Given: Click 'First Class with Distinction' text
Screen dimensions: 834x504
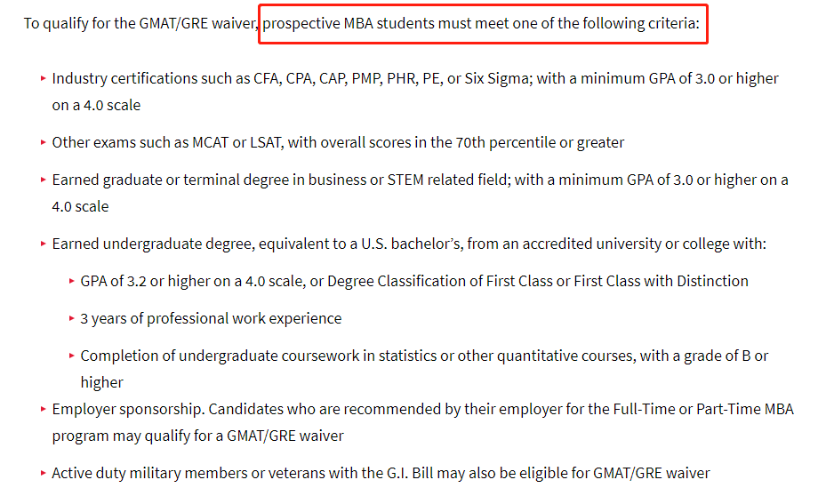Looking at the screenshot, I should (661, 281).
